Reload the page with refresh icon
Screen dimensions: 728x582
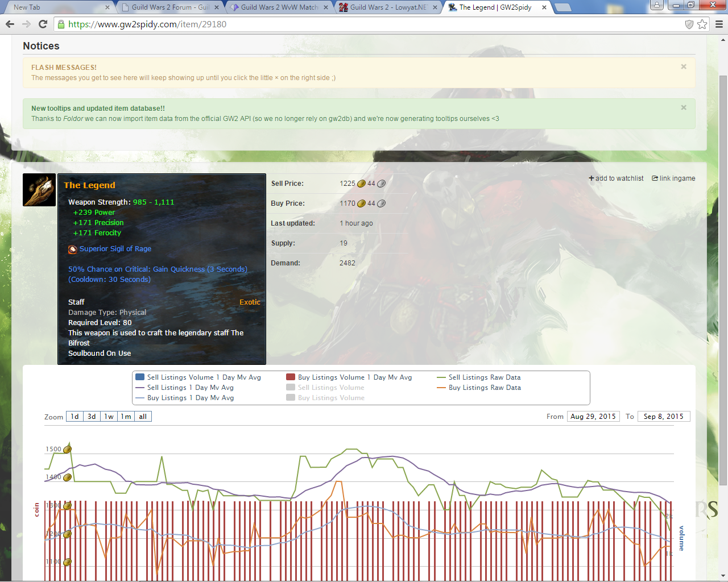click(x=43, y=24)
